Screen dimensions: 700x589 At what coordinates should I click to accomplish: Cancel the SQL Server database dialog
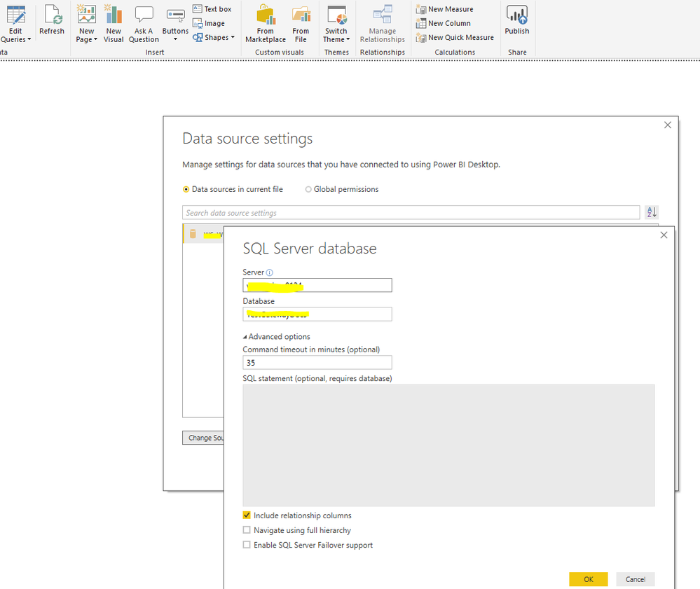pyautogui.click(x=636, y=579)
